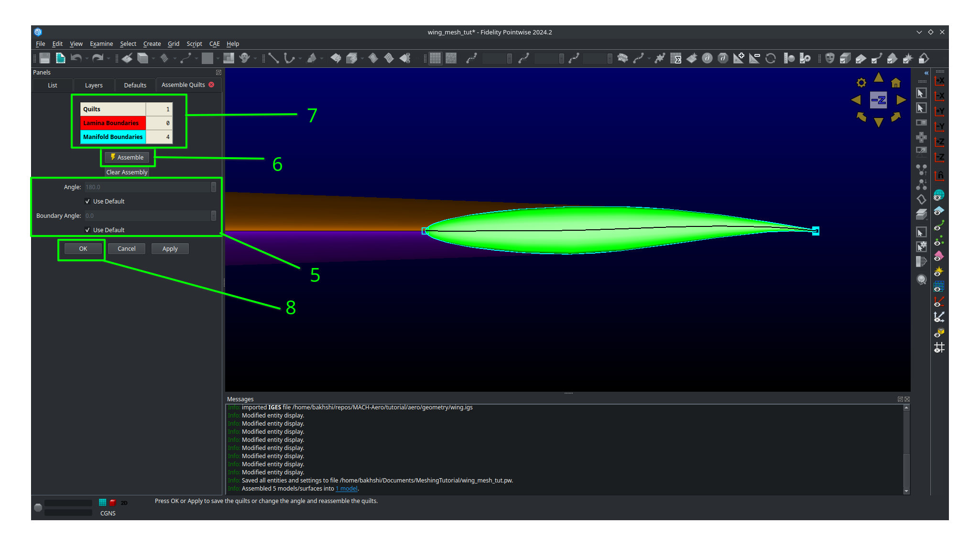Click the 1 model link in Messages
Image resolution: width=980 pixels, height=557 pixels.
[x=347, y=488]
